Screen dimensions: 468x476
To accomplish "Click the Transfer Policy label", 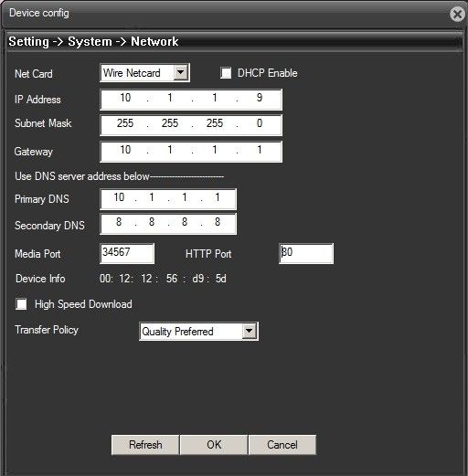I will [x=47, y=330].
